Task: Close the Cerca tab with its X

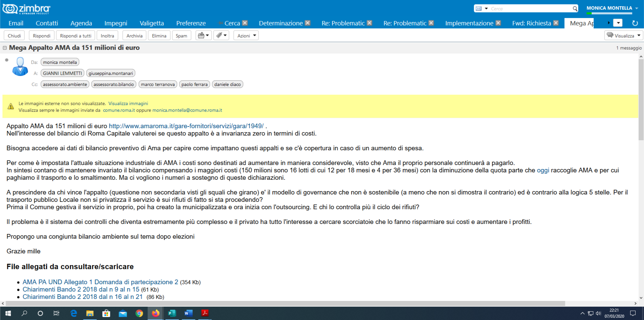Action: tap(245, 23)
